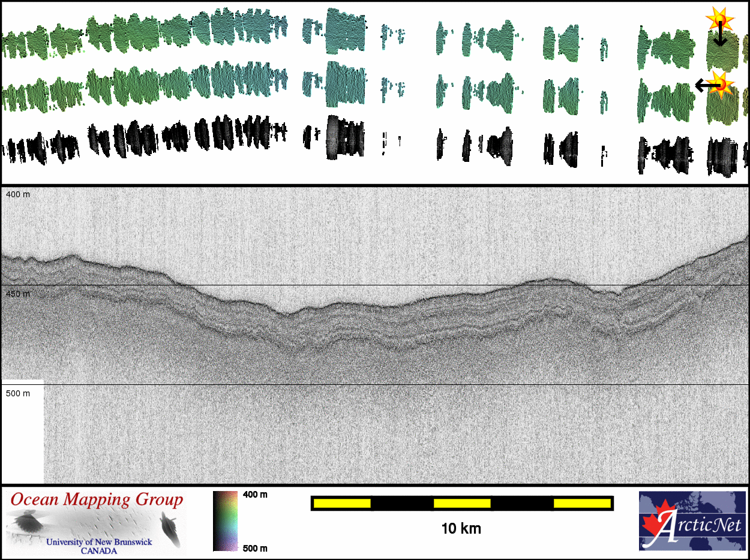Click the 400 m depth label on profile
The height and width of the screenshot is (560, 750).
coord(18,194)
